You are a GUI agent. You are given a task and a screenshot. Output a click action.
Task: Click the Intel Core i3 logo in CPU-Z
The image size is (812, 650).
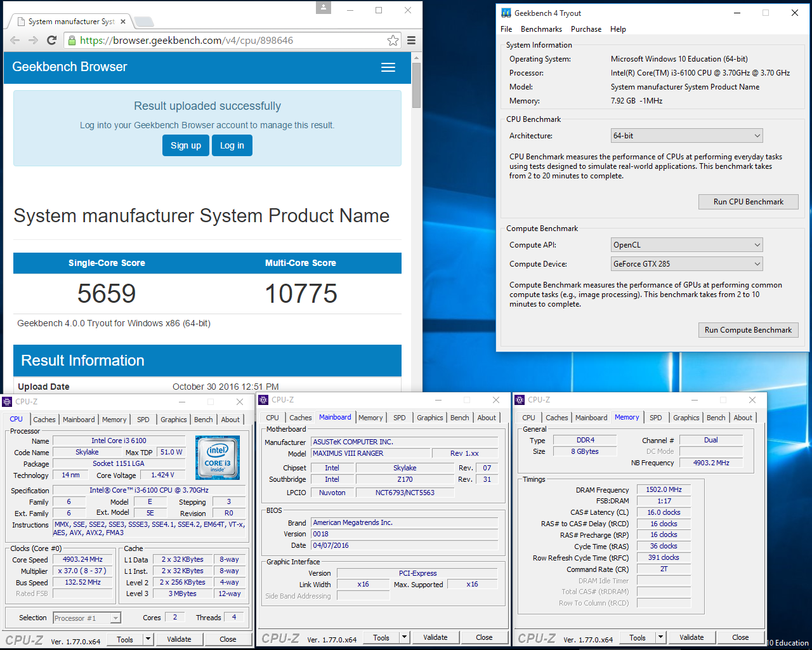(218, 457)
